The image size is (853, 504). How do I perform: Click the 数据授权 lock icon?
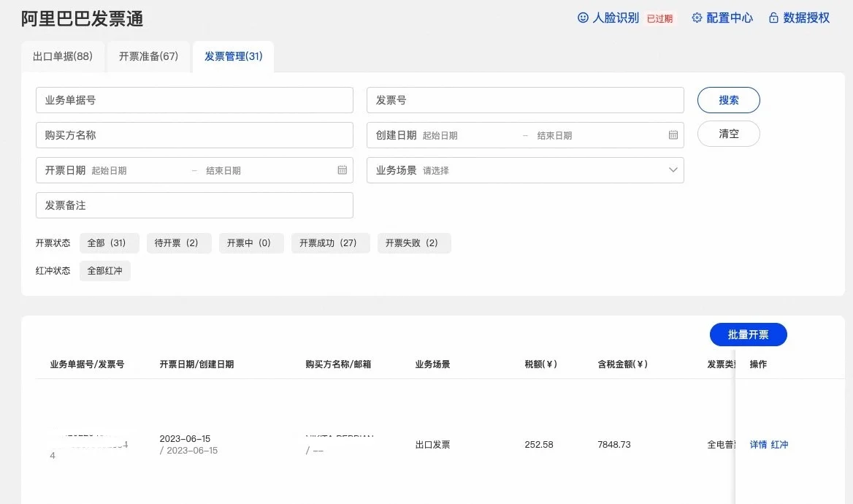tap(773, 18)
